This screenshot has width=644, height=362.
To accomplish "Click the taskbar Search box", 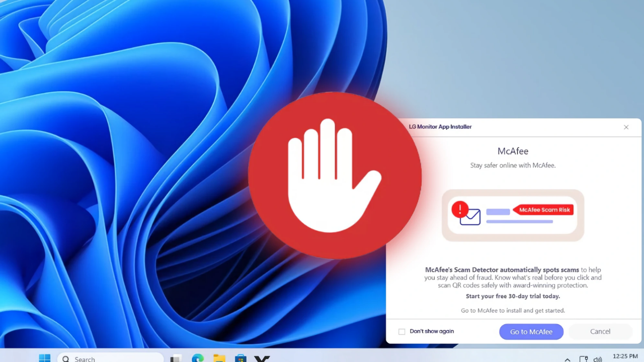I will tap(110, 358).
